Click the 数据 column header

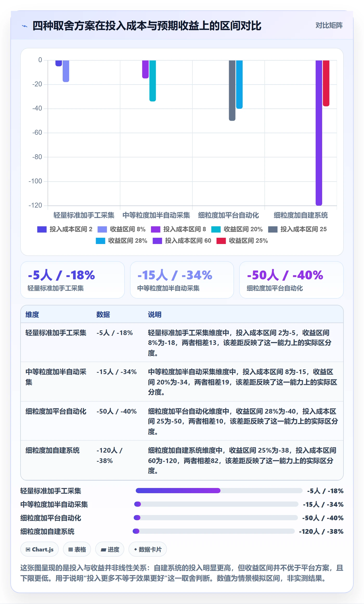click(103, 314)
